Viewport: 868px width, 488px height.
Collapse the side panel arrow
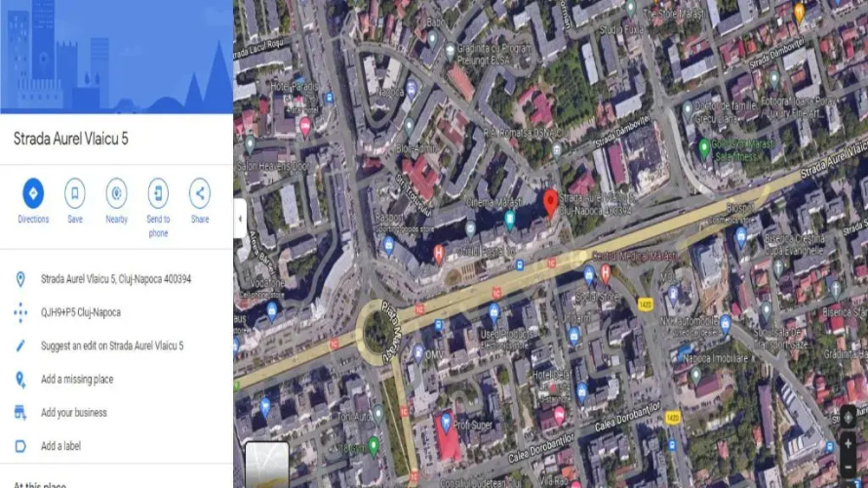(x=240, y=219)
